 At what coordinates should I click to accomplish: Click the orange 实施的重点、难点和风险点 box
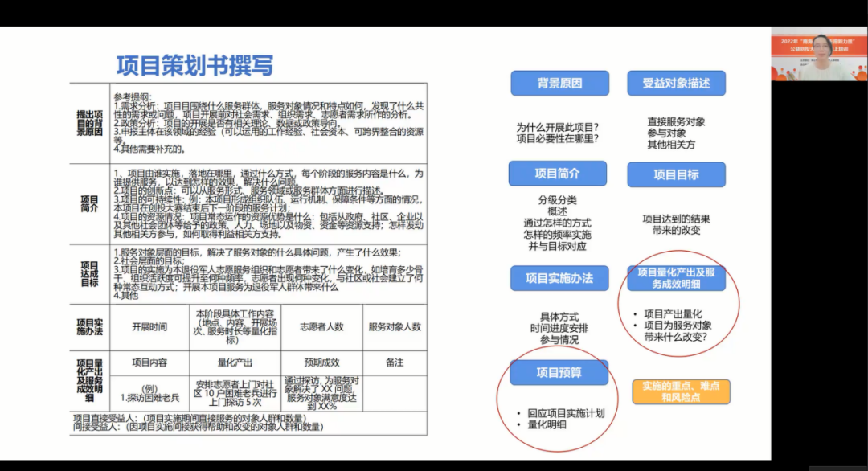click(681, 392)
